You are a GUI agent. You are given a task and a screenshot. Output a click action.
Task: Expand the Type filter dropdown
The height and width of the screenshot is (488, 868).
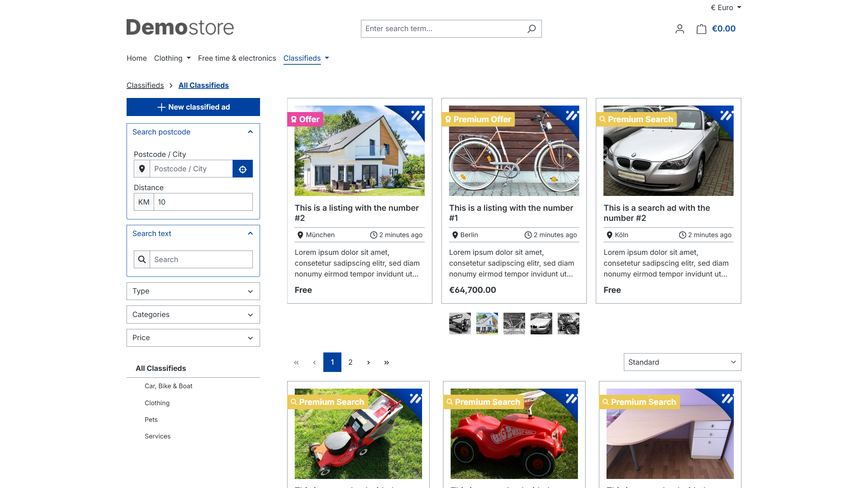pyautogui.click(x=193, y=291)
